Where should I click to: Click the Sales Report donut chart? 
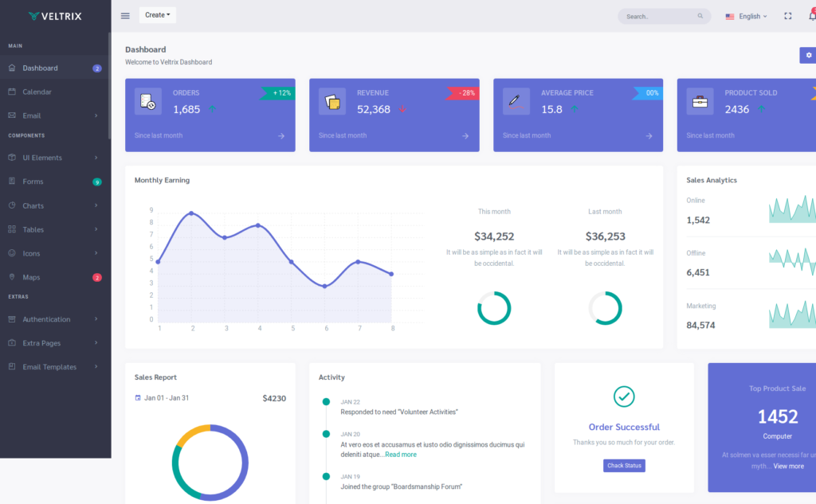pyautogui.click(x=210, y=463)
